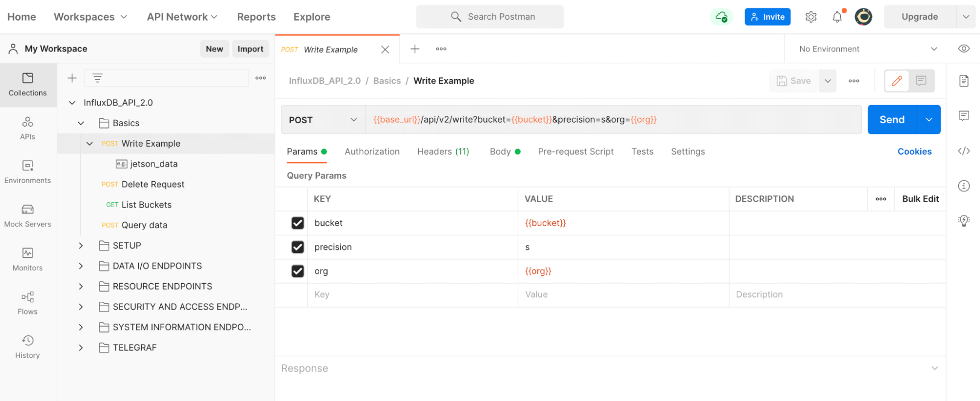Click the Search Postman field
Screen dimensions: 980x401
[490, 17]
